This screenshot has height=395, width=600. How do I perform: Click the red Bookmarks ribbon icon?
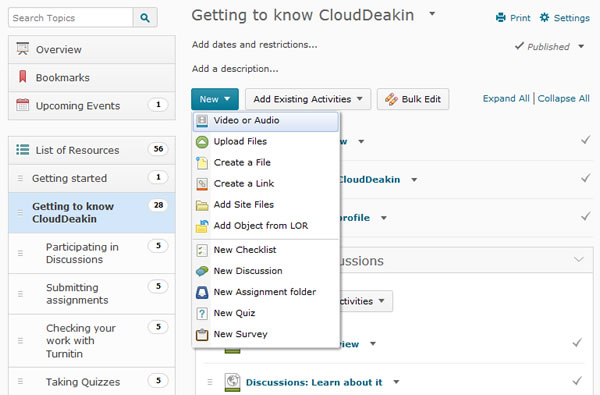[x=23, y=77]
